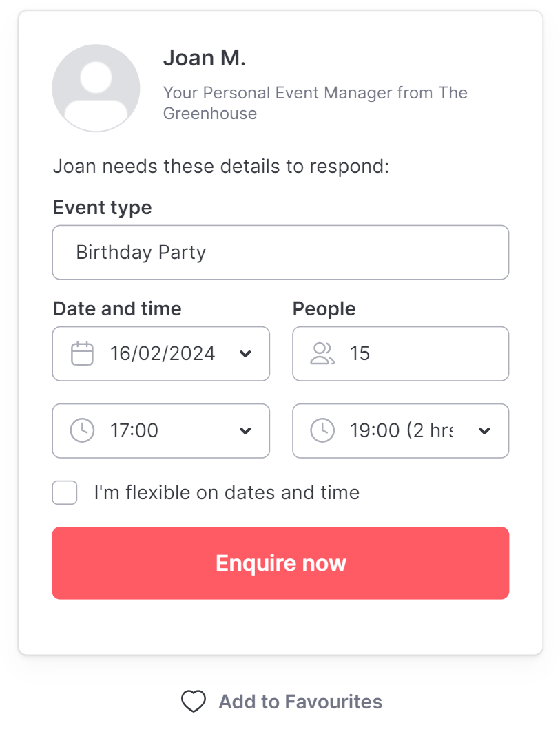Image resolution: width=560 pixels, height=736 pixels.
Task: Click the people group icon
Action: 322,353
